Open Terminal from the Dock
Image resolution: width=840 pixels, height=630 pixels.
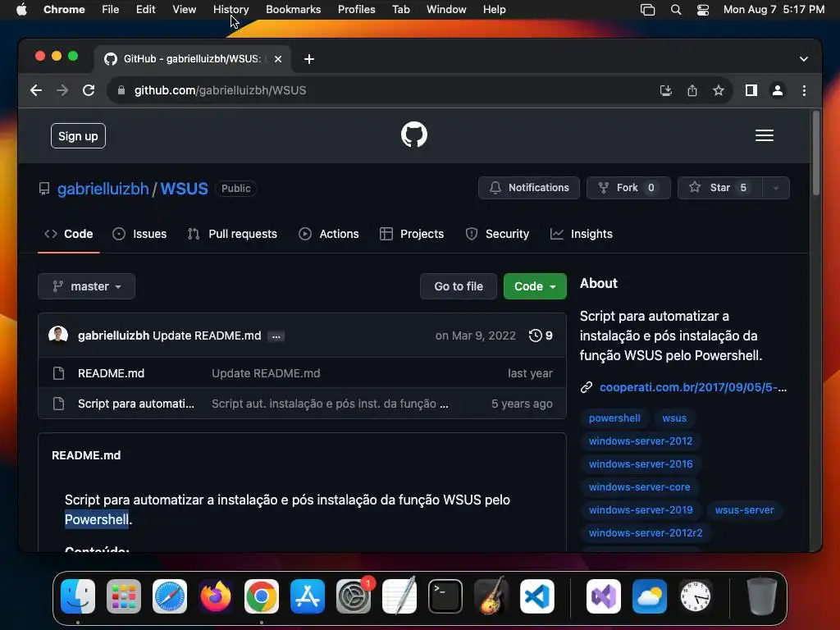[445, 596]
